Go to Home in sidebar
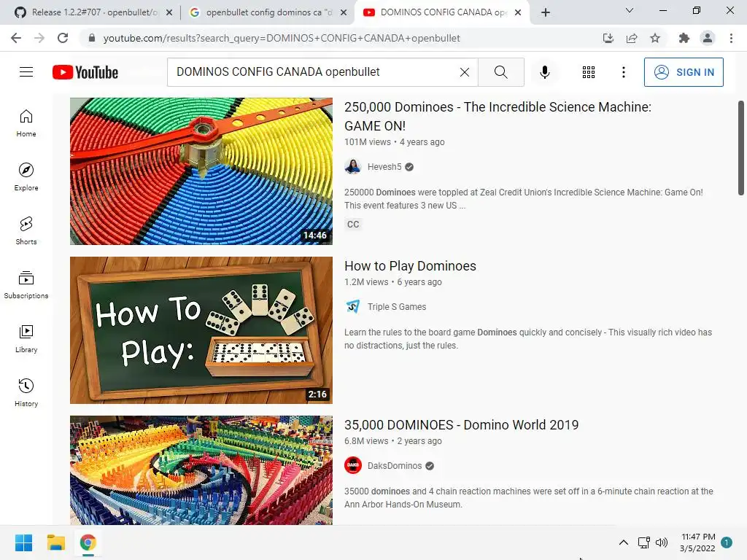 pos(26,123)
